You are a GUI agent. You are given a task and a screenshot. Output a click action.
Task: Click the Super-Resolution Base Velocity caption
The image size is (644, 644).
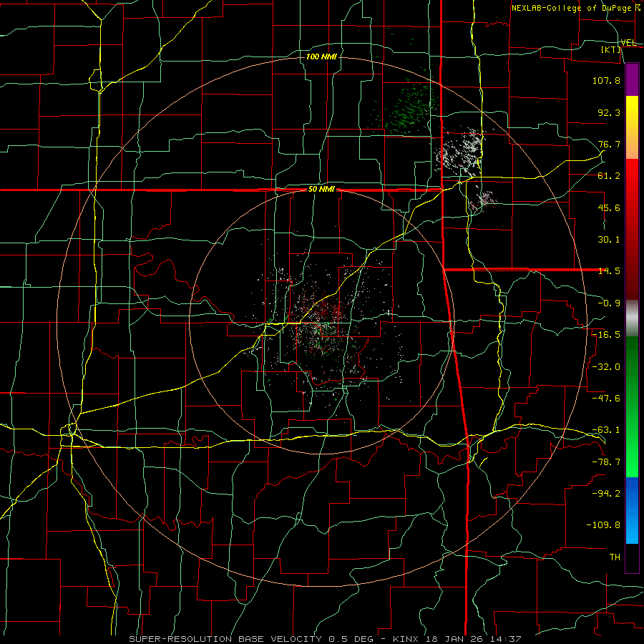[325, 639]
